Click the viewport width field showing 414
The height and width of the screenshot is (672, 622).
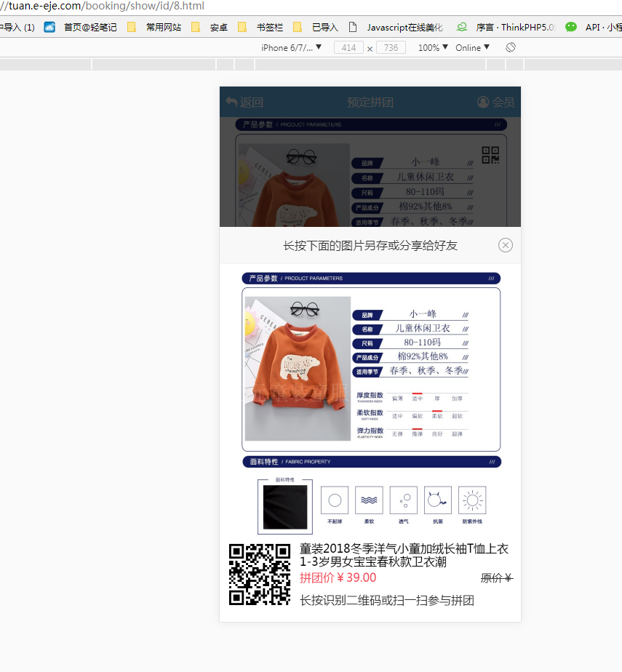click(348, 47)
